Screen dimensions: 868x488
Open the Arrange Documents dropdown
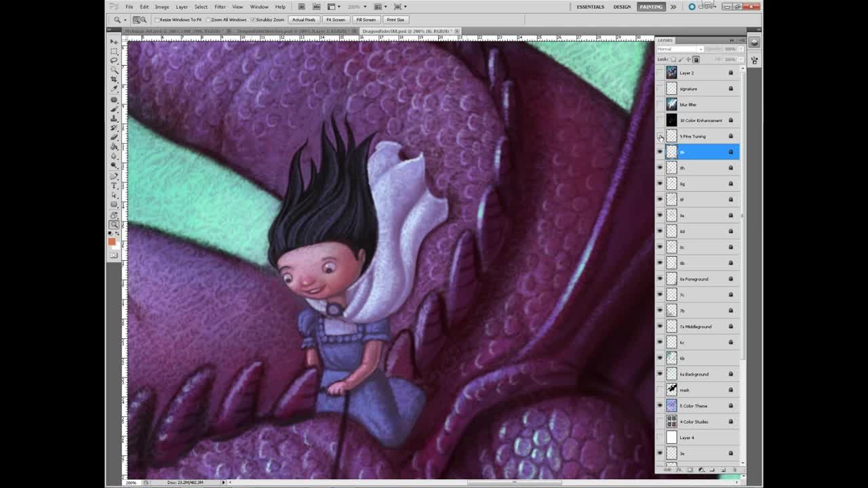pos(380,7)
